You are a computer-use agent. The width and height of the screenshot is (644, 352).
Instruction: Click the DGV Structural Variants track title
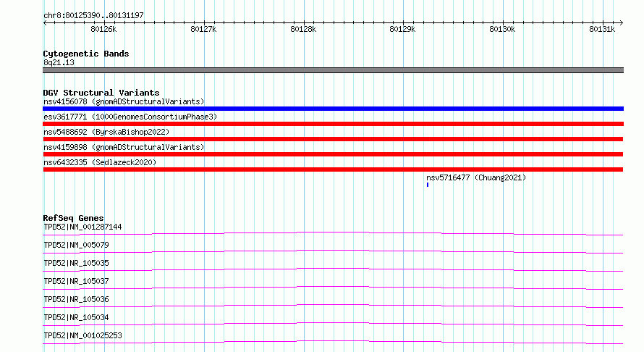[101, 93]
